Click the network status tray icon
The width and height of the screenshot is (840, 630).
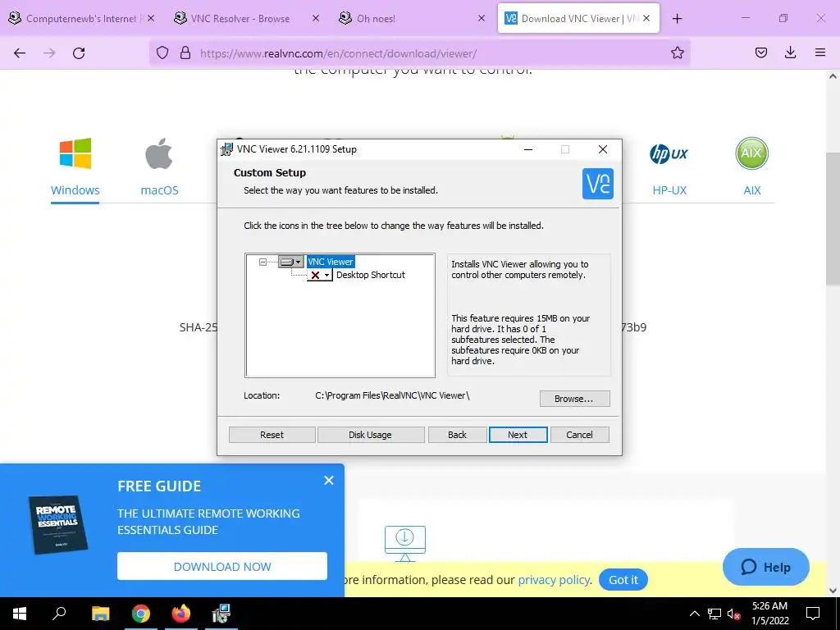(714, 614)
